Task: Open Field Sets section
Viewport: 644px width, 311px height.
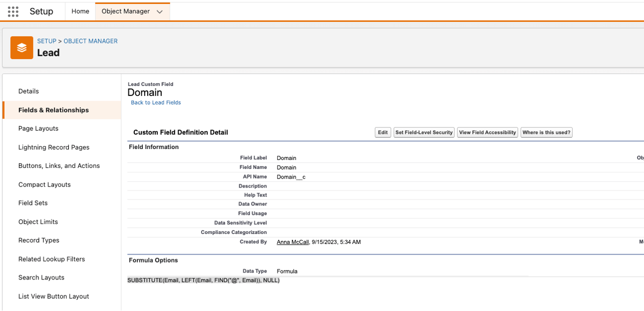Action: pos(33,203)
